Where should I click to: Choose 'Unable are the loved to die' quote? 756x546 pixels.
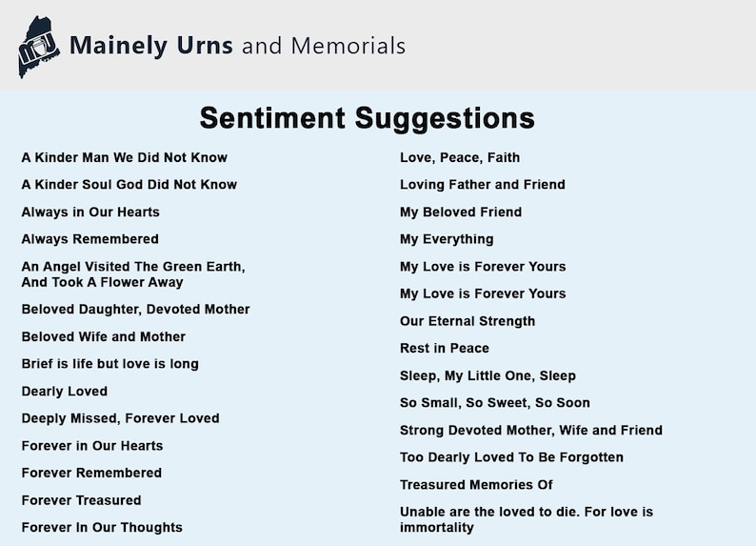(527, 519)
